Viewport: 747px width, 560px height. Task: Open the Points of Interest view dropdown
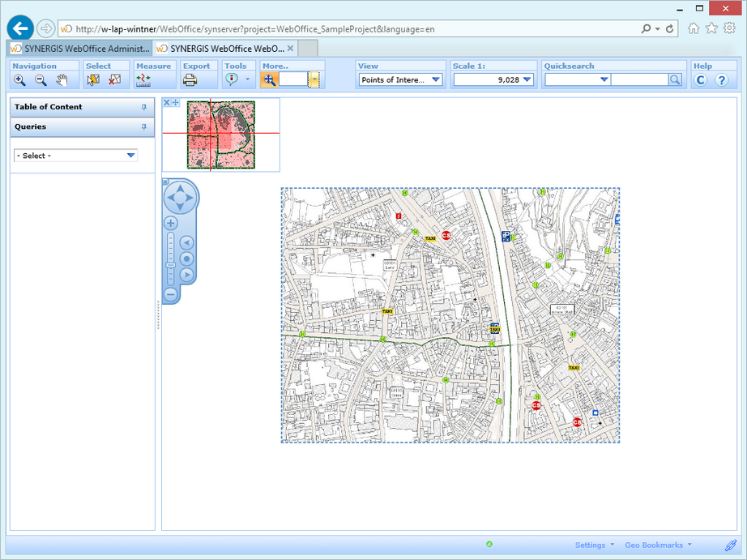pyautogui.click(x=434, y=79)
